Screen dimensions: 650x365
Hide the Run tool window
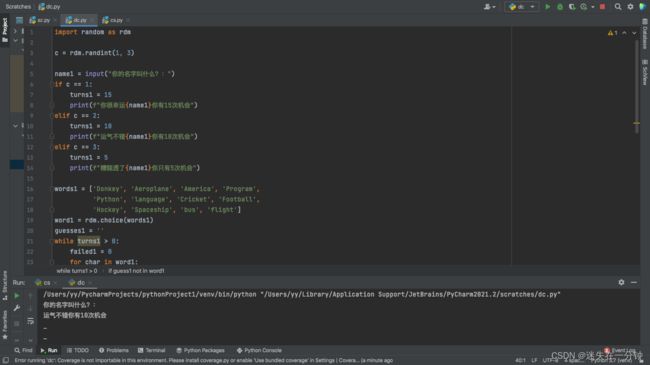pyautogui.click(x=634, y=282)
